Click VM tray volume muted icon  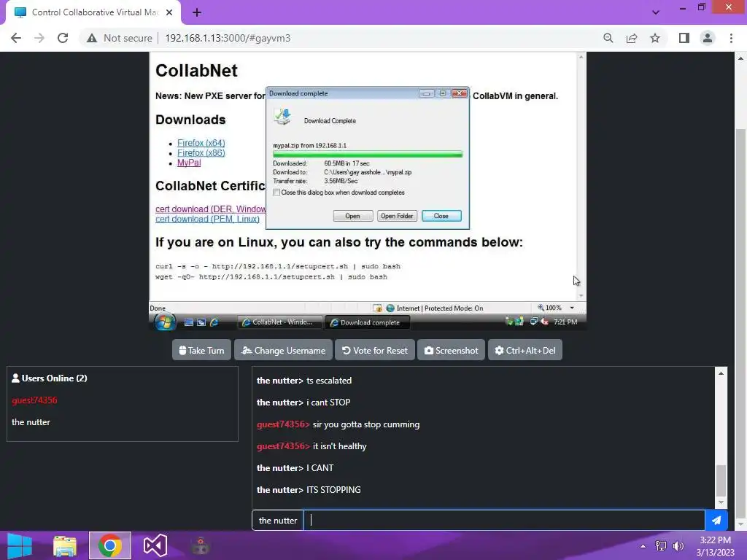[544, 322]
